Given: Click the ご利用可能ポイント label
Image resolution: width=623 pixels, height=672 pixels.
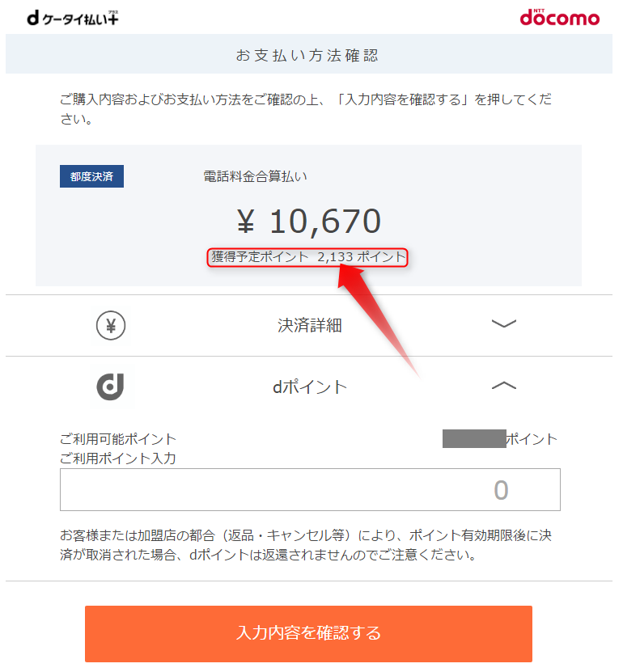Looking at the screenshot, I should tap(118, 439).
